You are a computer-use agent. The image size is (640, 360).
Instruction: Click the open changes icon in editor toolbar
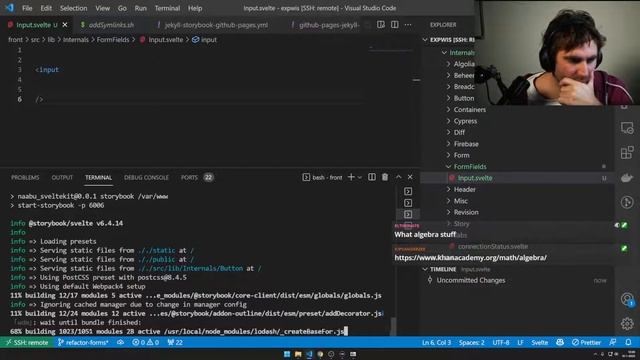pos(381,24)
